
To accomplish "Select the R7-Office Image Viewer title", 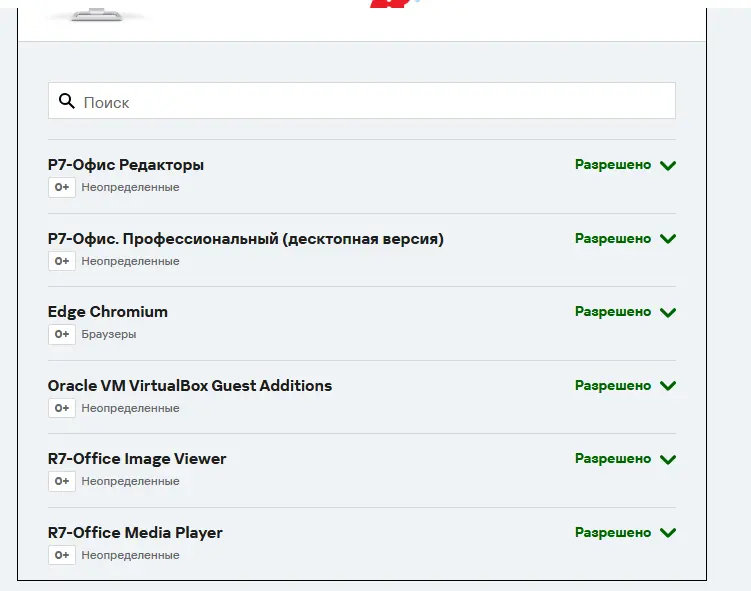I will [137, 459].
